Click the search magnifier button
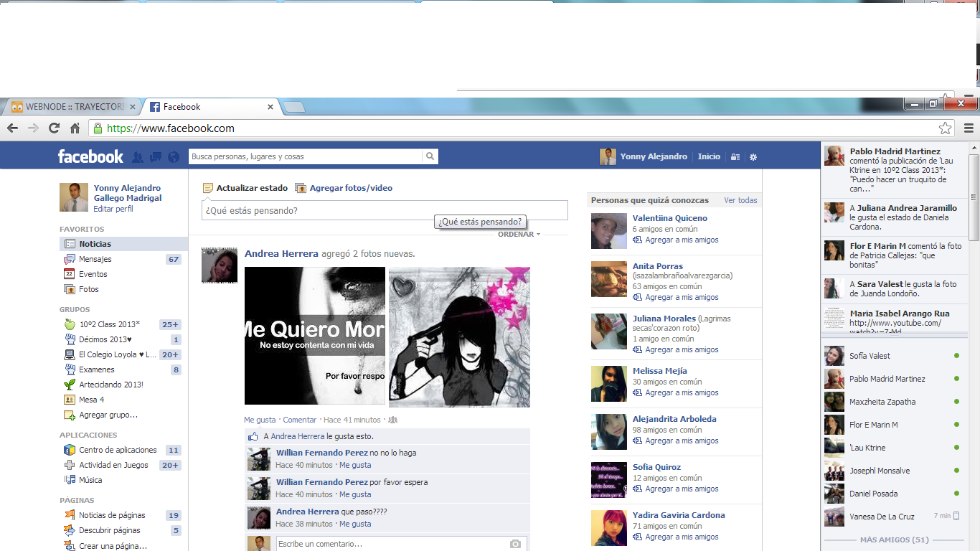 pos(430,156)
